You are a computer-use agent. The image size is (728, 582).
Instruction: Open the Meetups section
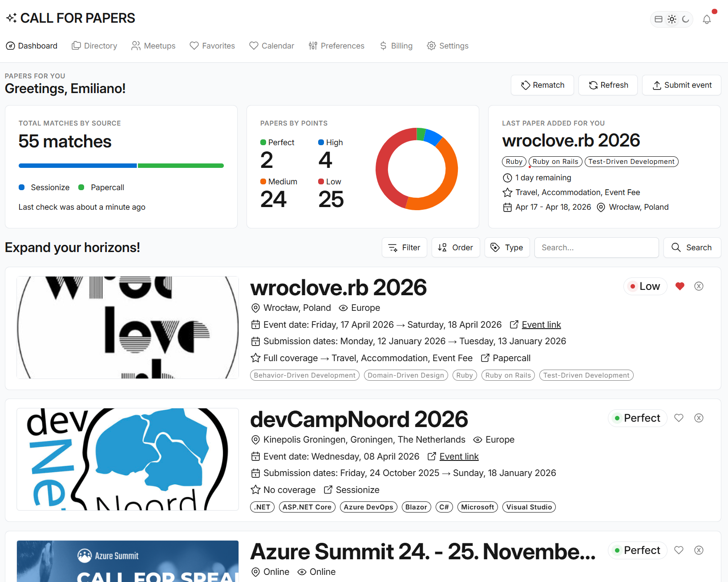click(x=153, y=46)
